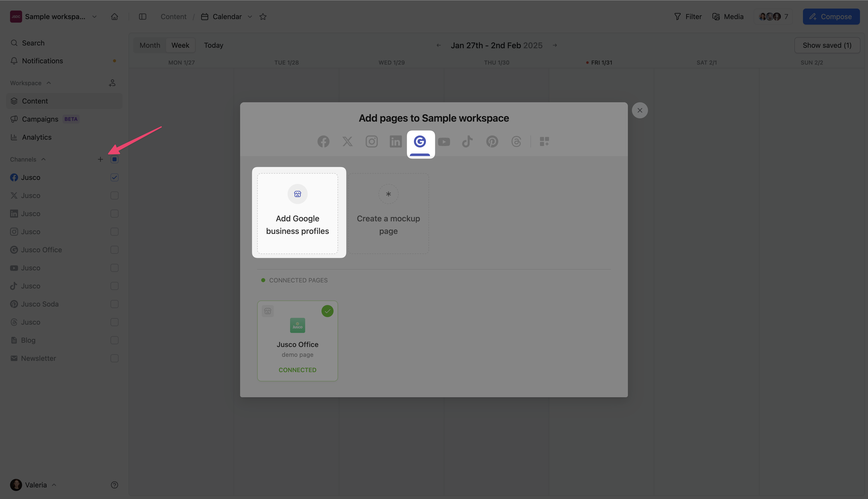Select the LinkedIn tab in modal
The height and width of the screenshot is (499, 868).
click(x=396, y=141)
